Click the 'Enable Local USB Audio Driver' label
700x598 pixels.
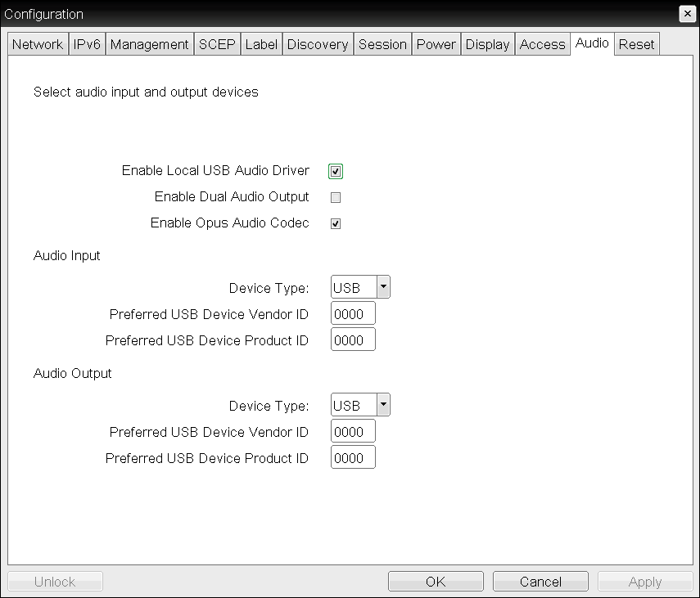(x=215, y=170)
